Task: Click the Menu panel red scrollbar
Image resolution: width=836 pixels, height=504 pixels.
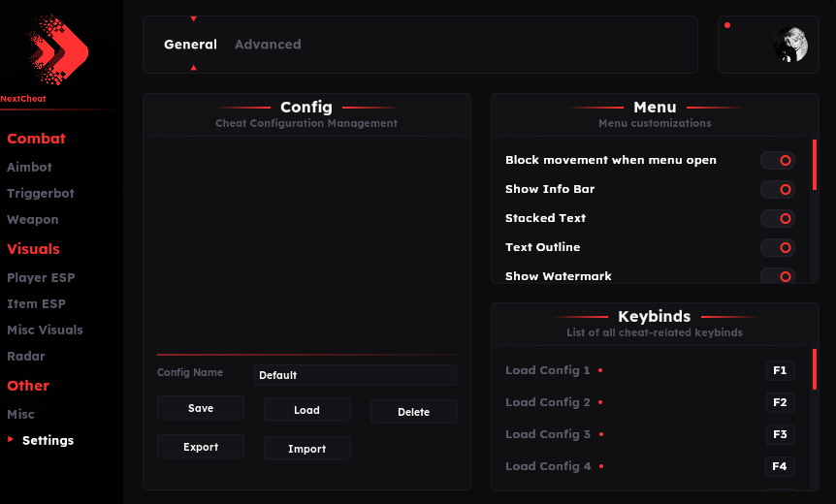Action: tap(814, 165)
